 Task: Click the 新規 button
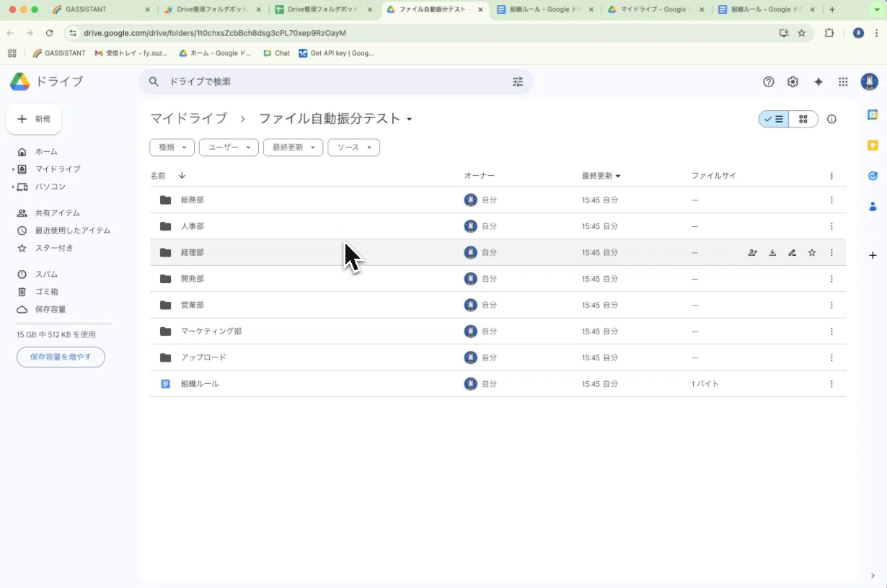coord(34,119)
